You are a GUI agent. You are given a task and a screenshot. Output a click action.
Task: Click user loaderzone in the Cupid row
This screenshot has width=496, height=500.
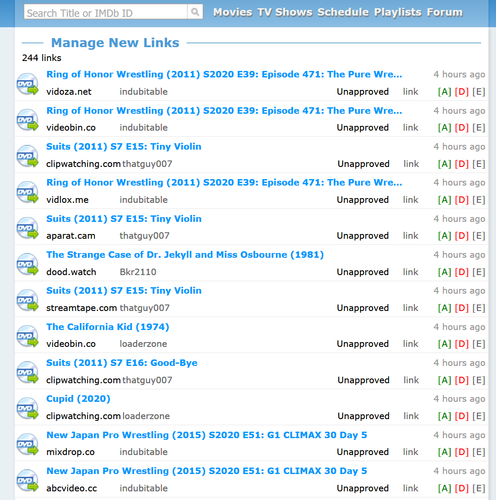click(146, 416)
